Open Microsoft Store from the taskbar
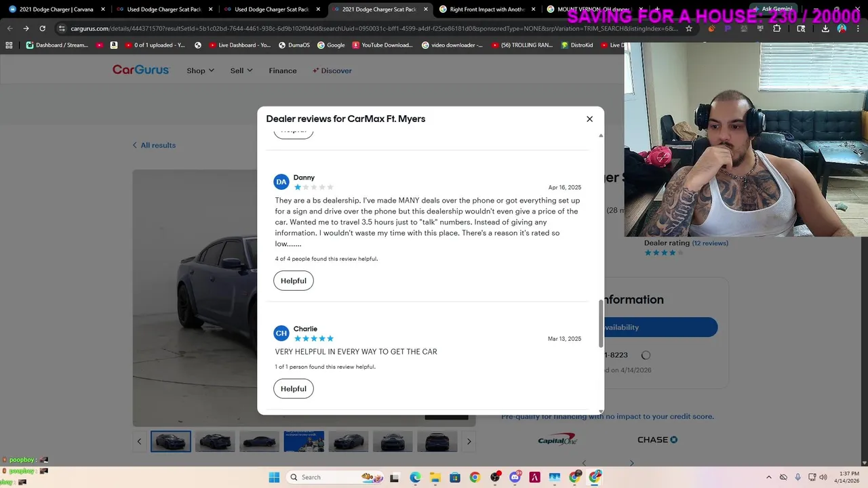This screenshot has height=488, width=868. coord(454,477)
